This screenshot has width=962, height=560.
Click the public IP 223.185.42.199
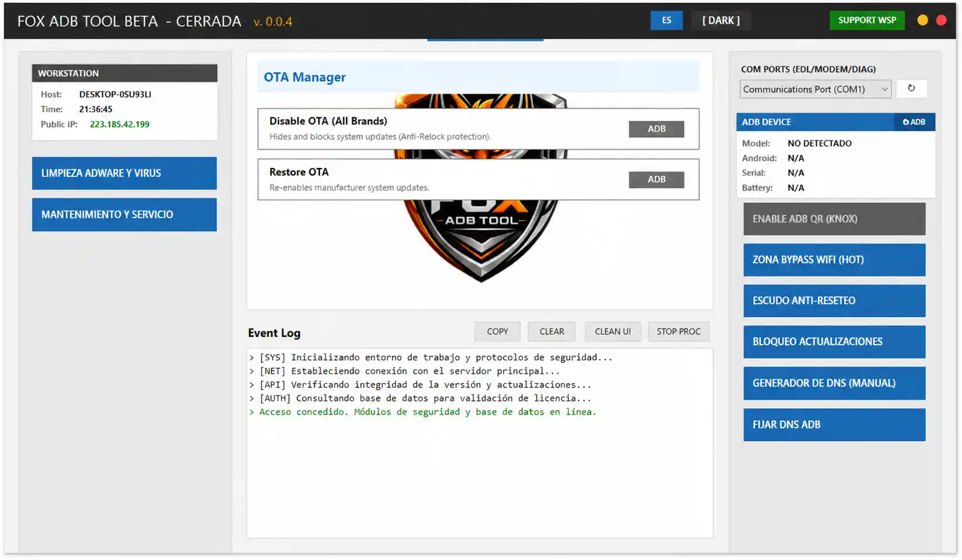pyautogui.click(x=119, y=124)
